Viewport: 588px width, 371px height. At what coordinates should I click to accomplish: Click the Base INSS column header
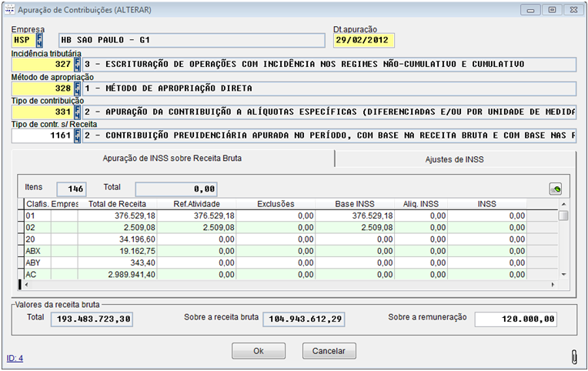click(356, 204)
